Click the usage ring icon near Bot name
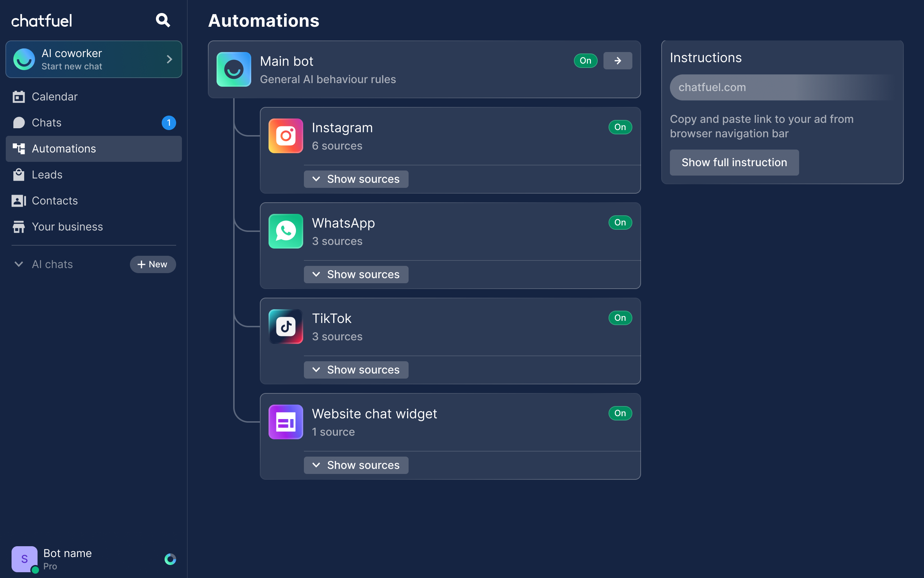The width and height of the screenshot is (924, 578). point(170,559)
